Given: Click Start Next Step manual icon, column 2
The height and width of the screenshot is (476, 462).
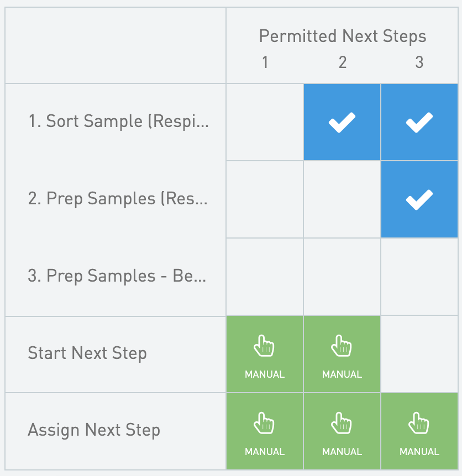Looking at the screenshot, I should [x=342, y=354].
